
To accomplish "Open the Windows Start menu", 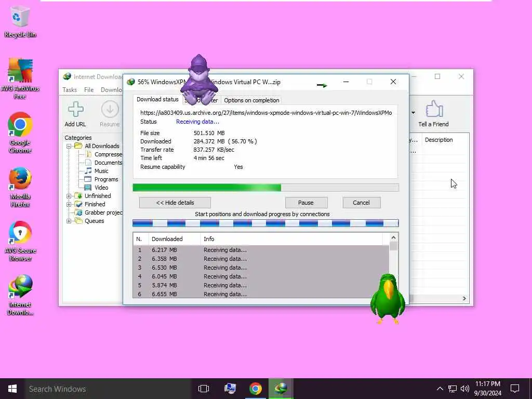I will [x=12, y=389].
